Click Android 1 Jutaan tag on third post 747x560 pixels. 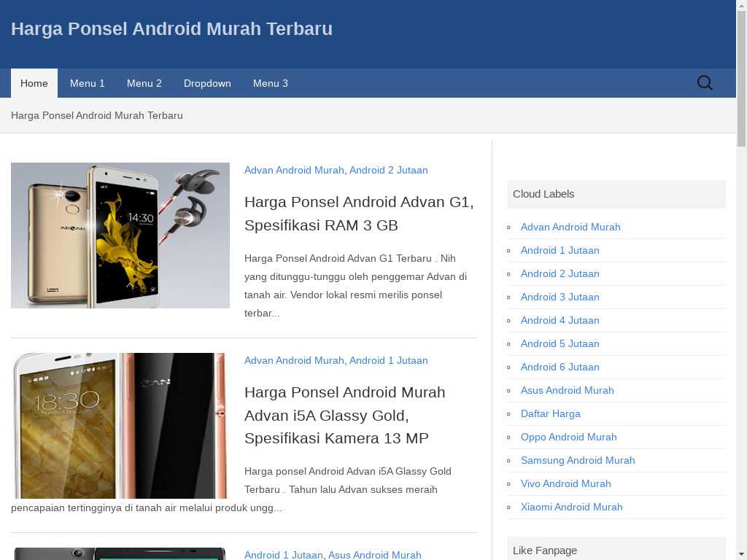(284, 555)
